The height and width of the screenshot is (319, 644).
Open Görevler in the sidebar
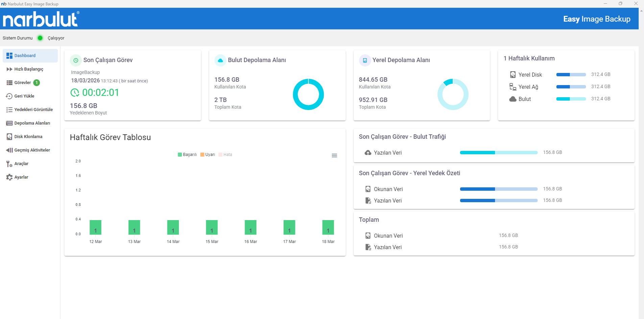click(x=22, y=83)
